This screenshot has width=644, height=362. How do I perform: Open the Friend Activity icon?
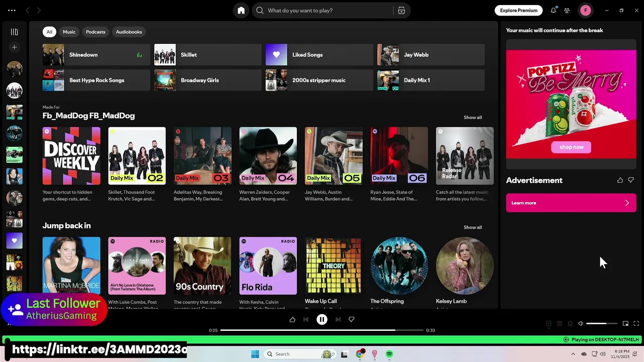coord(567,11)
